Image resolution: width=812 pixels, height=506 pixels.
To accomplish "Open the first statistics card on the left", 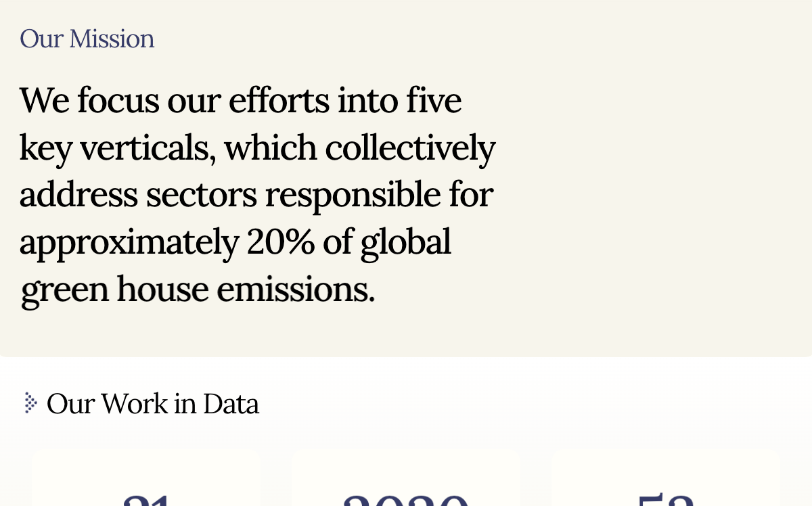I will [x=146, y=477].
